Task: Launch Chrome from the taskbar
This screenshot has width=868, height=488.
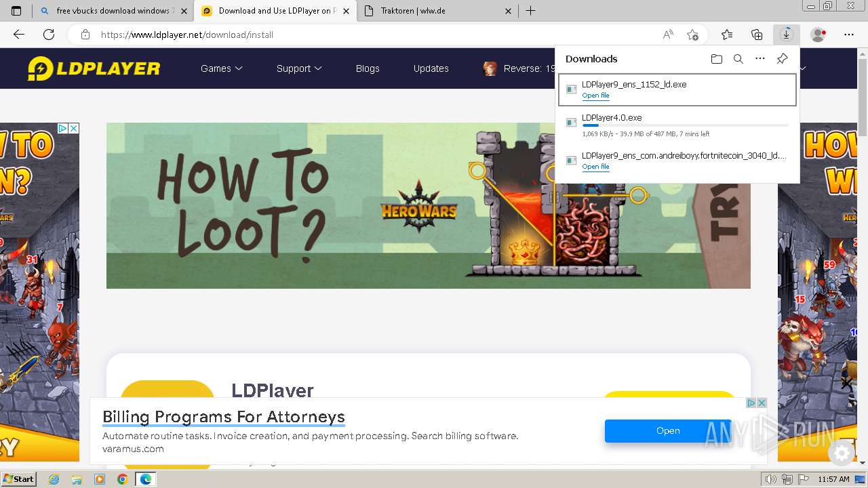Action: 122,479
